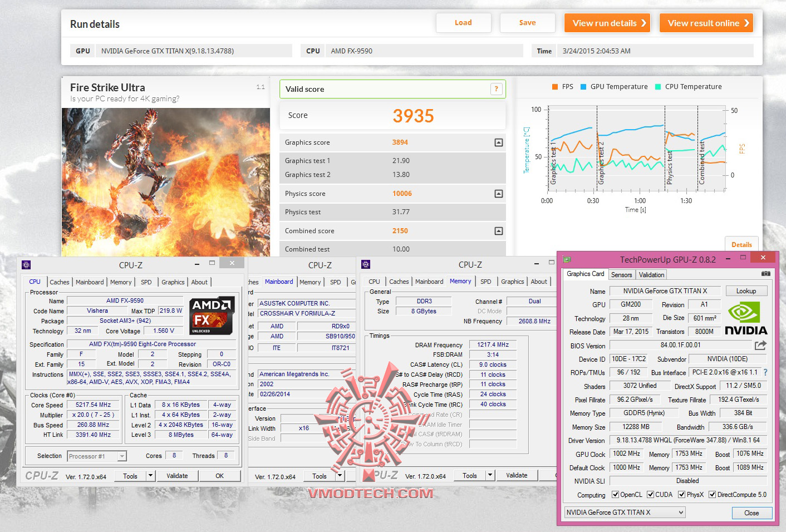Image resolution: width=786 pixels, height=532 pixels.
Task: Expand the Graphics score section
Action: [499, 142]
